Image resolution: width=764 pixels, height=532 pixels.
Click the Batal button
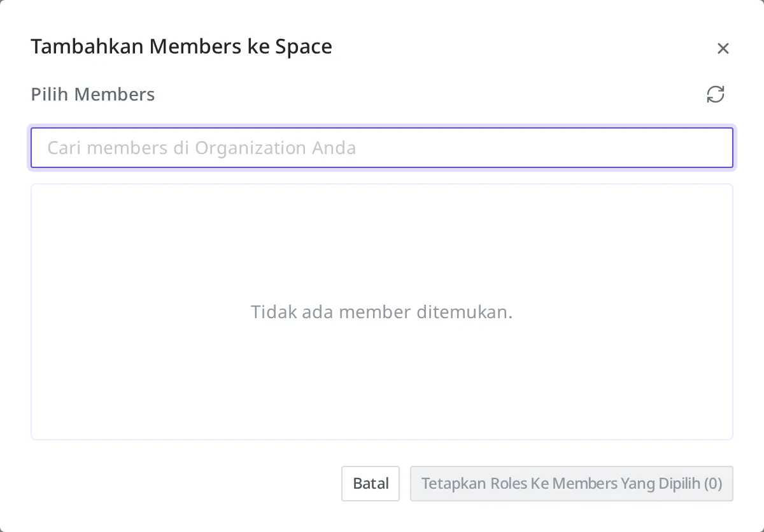[371, 484]
